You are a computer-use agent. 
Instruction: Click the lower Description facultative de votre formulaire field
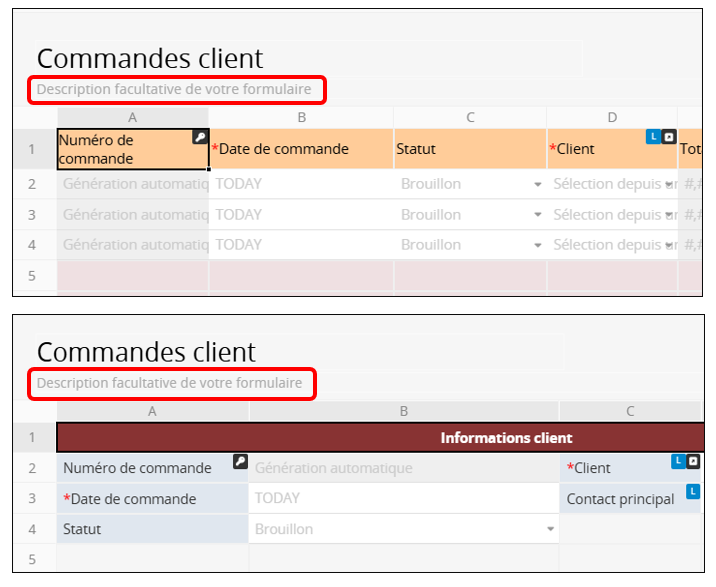tap(170, 383)
